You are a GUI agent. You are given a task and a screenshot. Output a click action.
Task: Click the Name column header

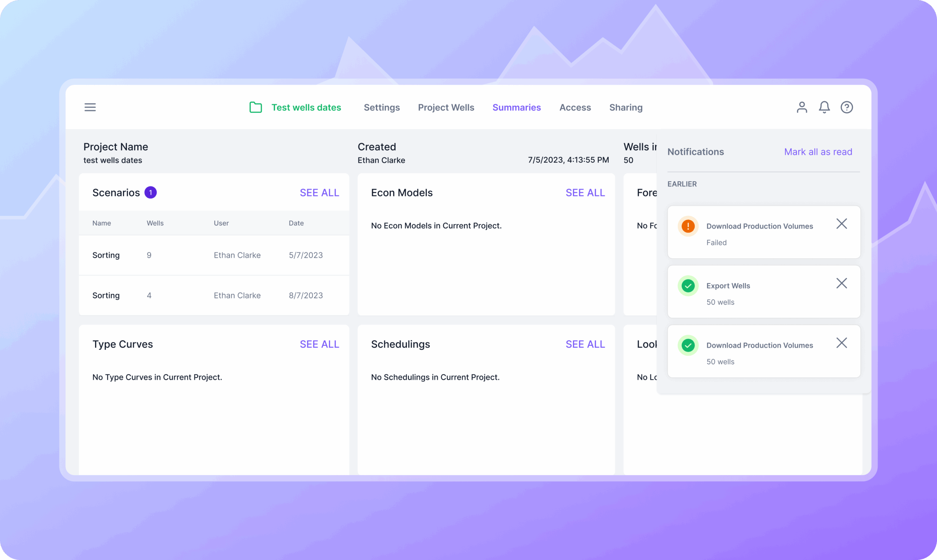click(x=101, y=223)
